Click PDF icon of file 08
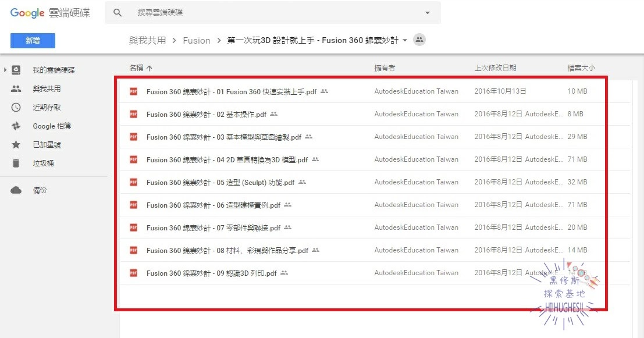This screenshot has height=338, width=644. point(133,250)
